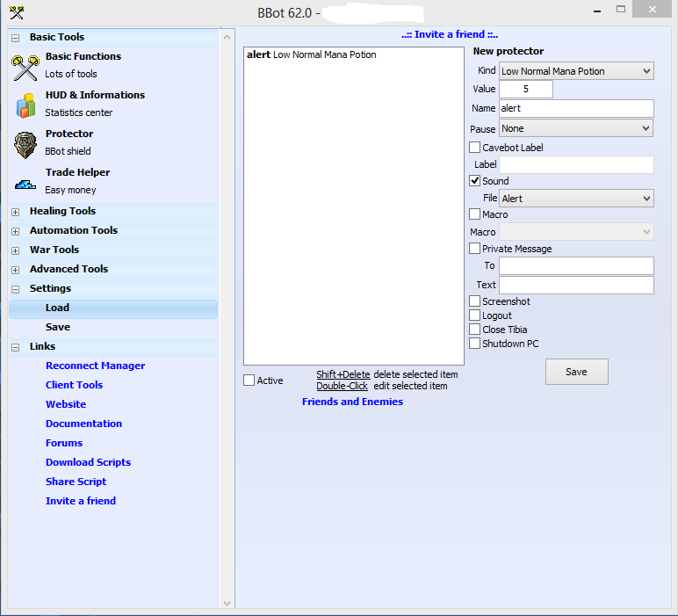
Task: Enable the Macro checkbox
Action: pyautogui.click(x=475, y=214)
